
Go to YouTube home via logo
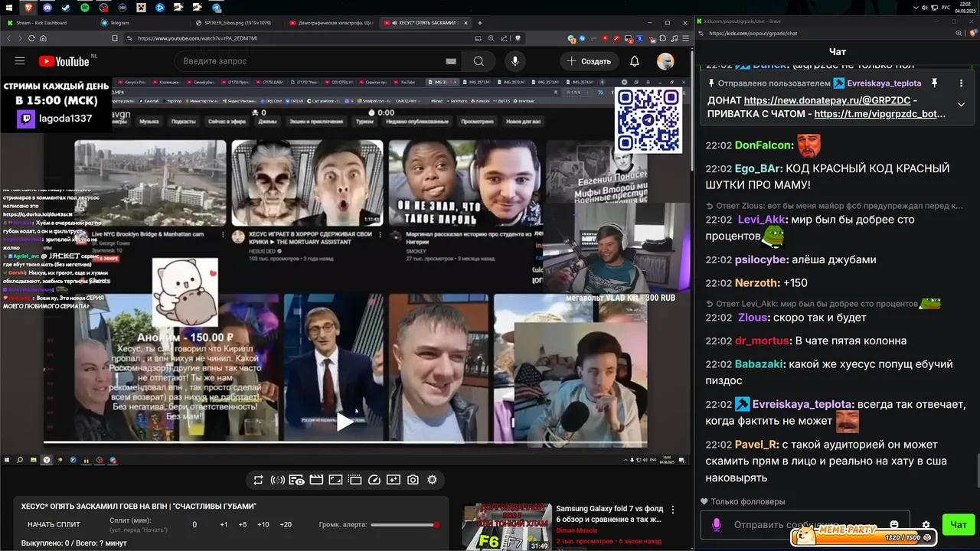pyautogui.click(x=64, y=61)
